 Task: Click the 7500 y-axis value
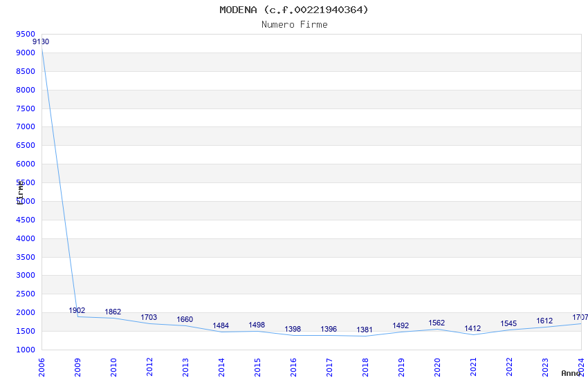(x=26, y=108)
